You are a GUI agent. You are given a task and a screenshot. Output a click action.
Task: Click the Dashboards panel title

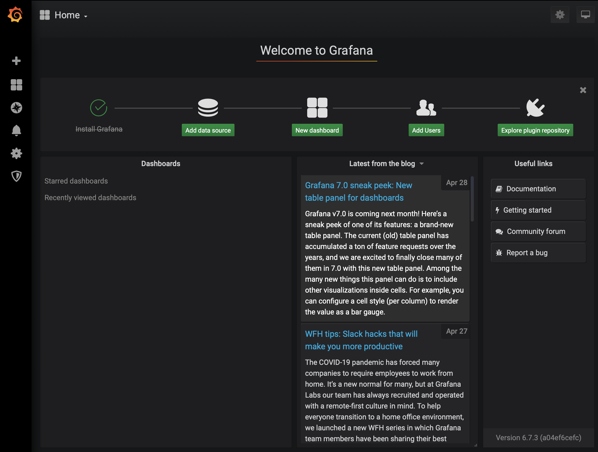161,164
